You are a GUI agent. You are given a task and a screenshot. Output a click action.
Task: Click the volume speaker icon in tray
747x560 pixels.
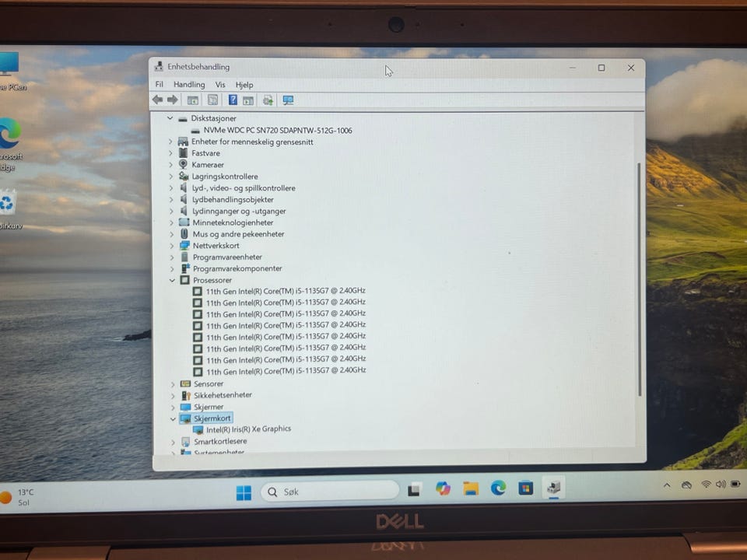pos(721,485)
